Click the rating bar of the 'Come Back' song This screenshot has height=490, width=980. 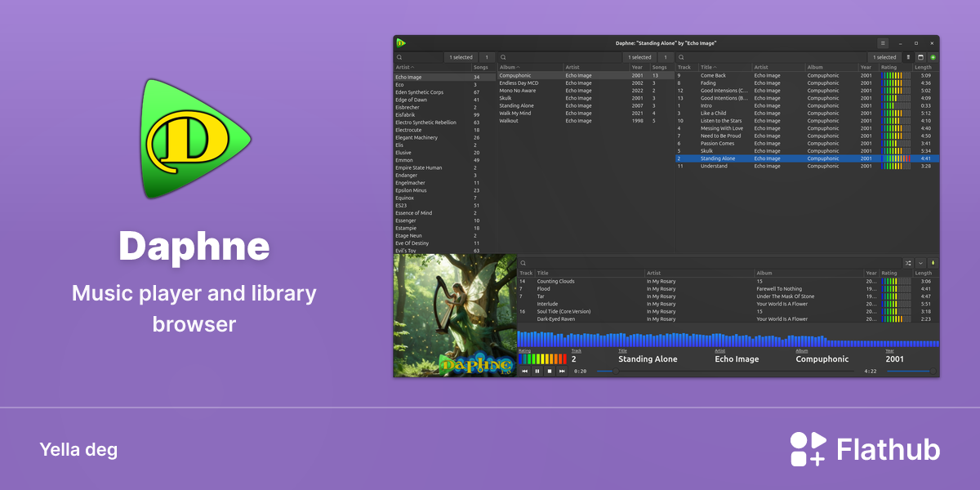[896, 75]
